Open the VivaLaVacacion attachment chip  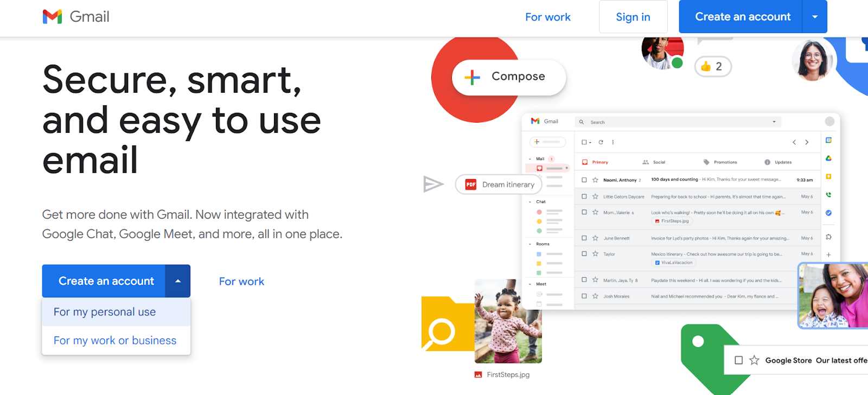pos(674,263)
